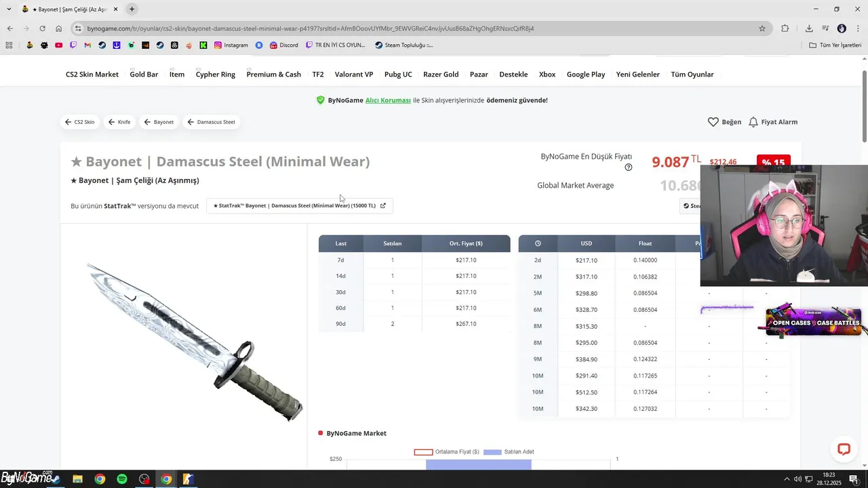Open the Chrome profile avatar
Viewport: 868px width, 488px height.
[x=842, y=28]
